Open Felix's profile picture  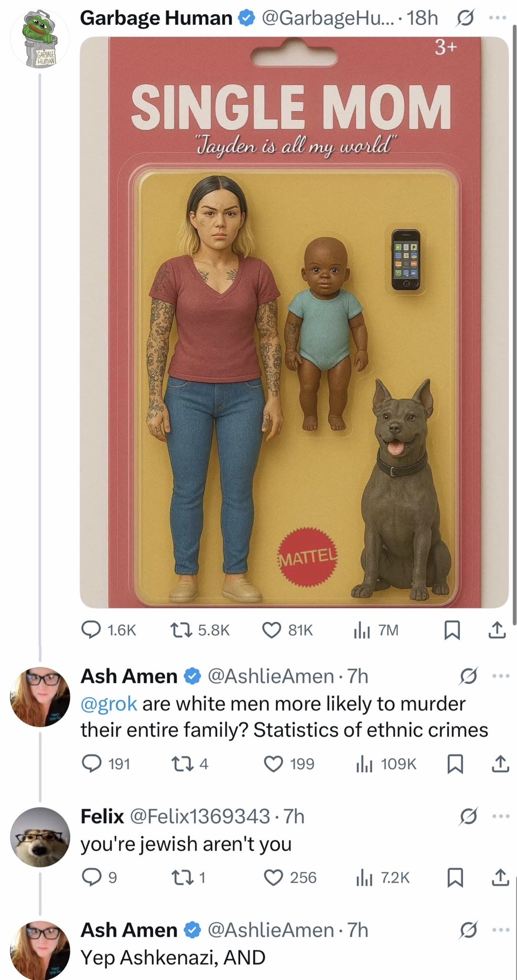(x=40, y=837)
